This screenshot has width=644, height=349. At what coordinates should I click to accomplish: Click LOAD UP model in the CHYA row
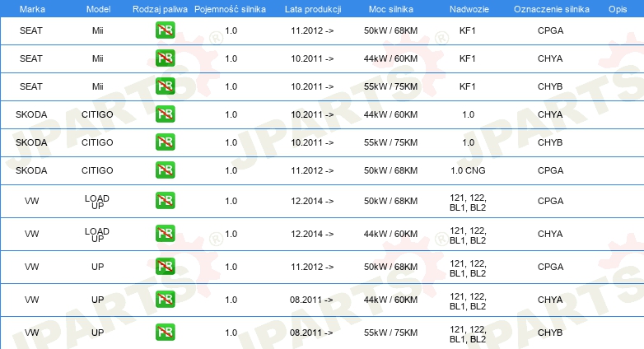pyautogui.click(x=97, y=235)
